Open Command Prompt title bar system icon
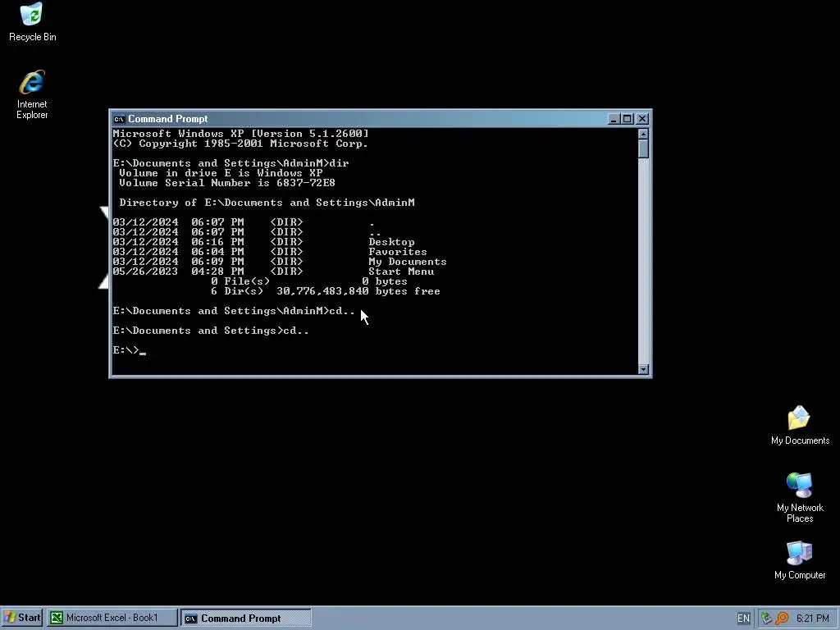 click(119, 119)
